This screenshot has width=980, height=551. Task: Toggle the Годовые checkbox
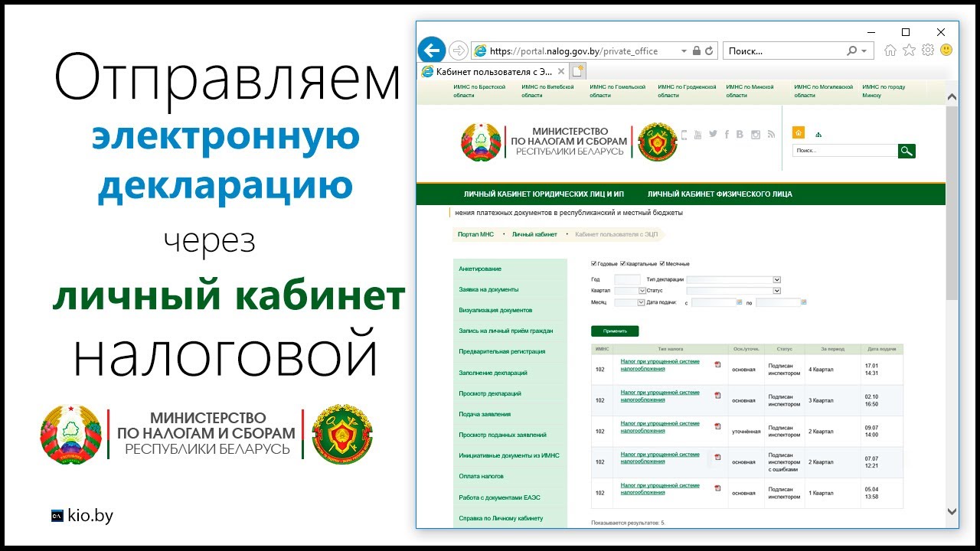(x=594, y=264)
